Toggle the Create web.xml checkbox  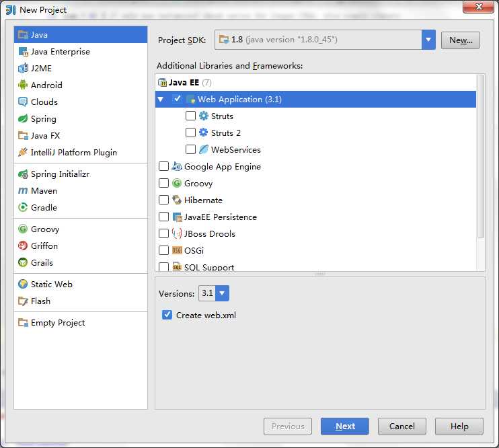(x=167, y=315)
